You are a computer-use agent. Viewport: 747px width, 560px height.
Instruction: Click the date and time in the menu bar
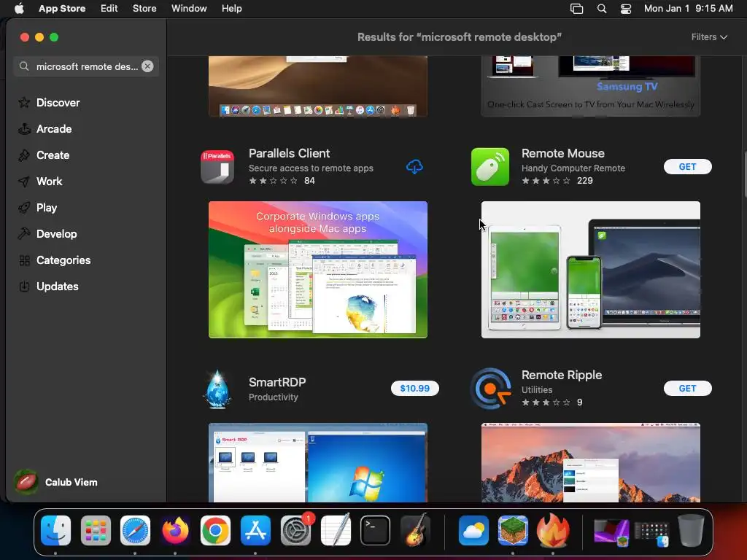coord(689,9)
